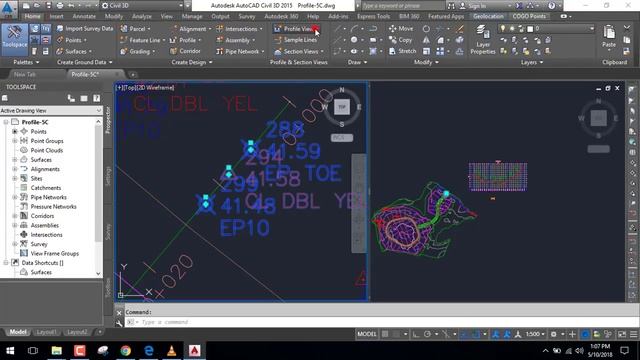Select the Copy tool
This screenshot has height=360, width=640.
click(x=400, y=40)
